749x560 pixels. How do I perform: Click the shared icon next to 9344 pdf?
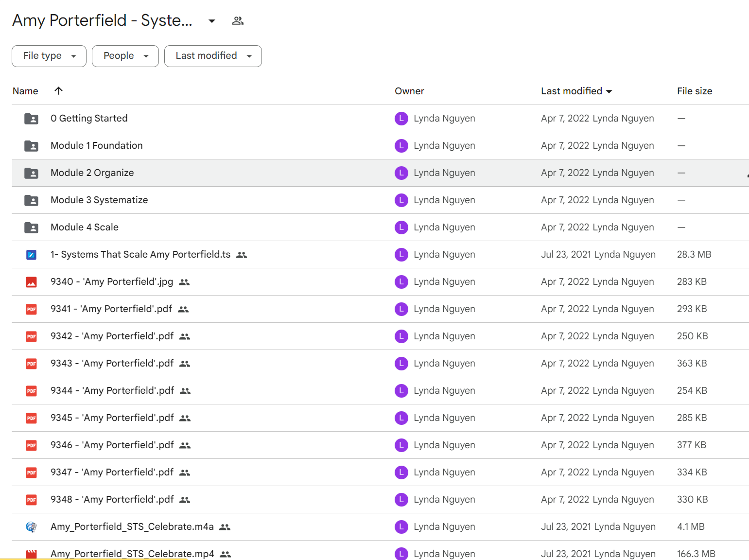[185, 391]
